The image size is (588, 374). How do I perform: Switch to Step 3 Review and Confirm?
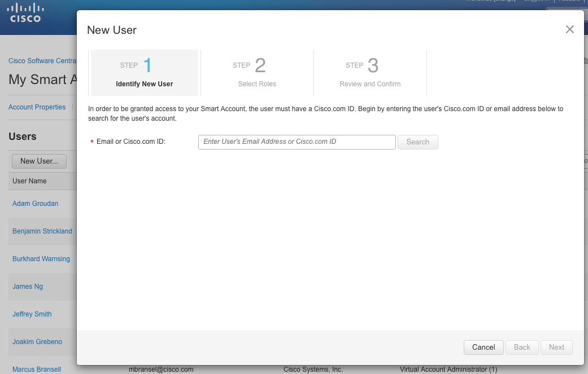coord(370,72)
